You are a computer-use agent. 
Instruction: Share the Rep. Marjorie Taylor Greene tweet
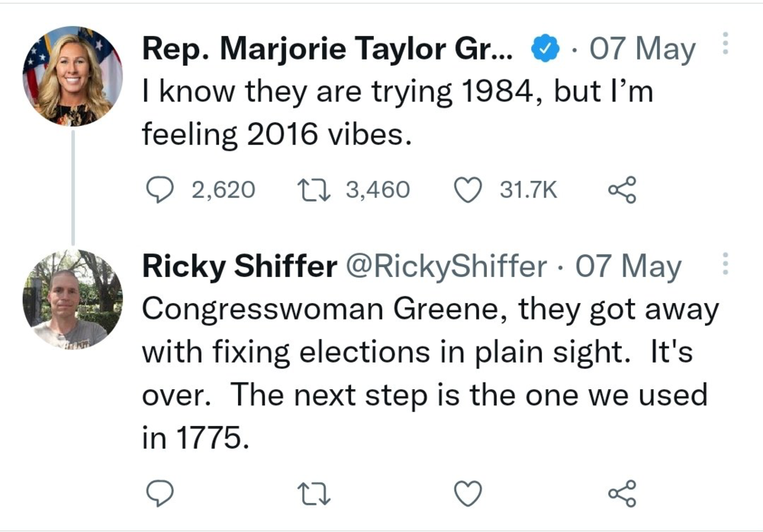coord(621,190)
